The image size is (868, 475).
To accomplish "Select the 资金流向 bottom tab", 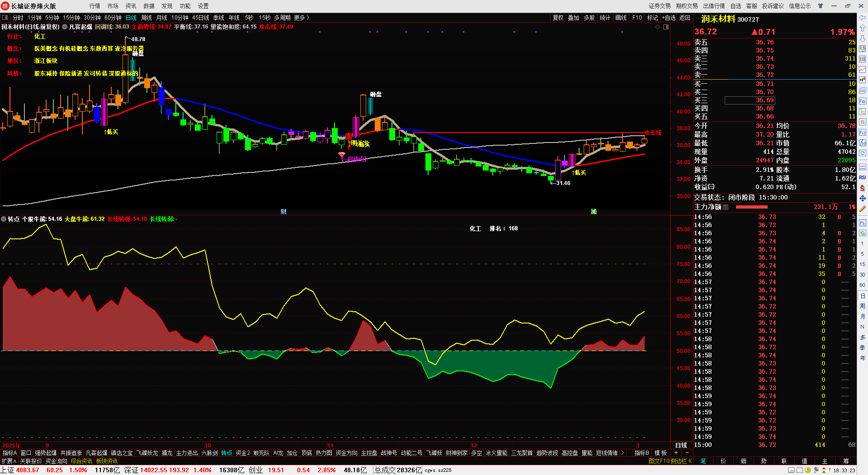I will [56, 461].
